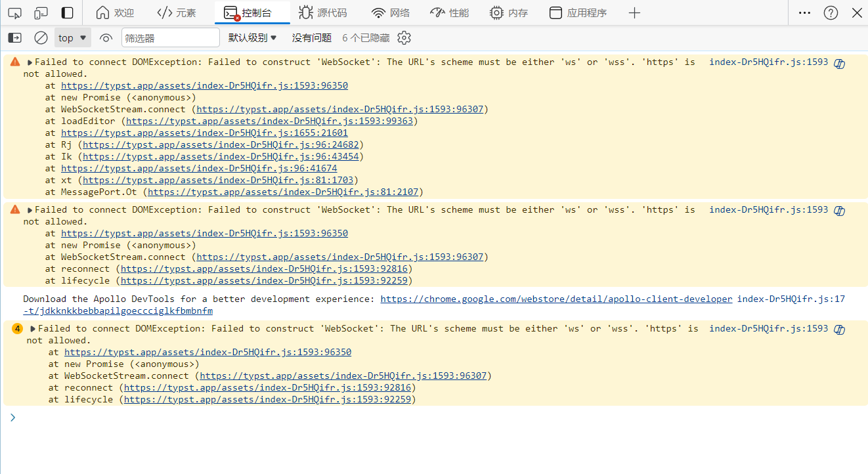The height and width of the screenshot is (474, 868).
Task: Click the yellow 4 repeat count badge
Action: (x=17, y=328)
